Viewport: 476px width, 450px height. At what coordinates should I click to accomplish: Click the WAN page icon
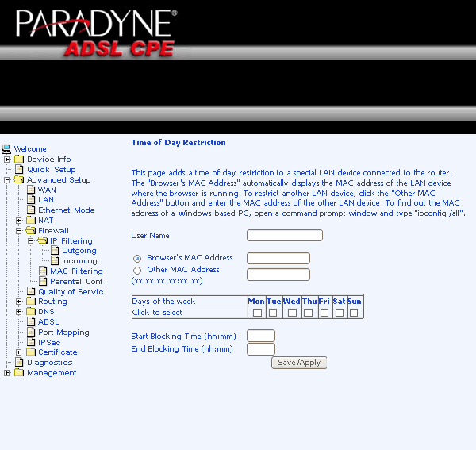pyautogui.click(x=31, y=190)
